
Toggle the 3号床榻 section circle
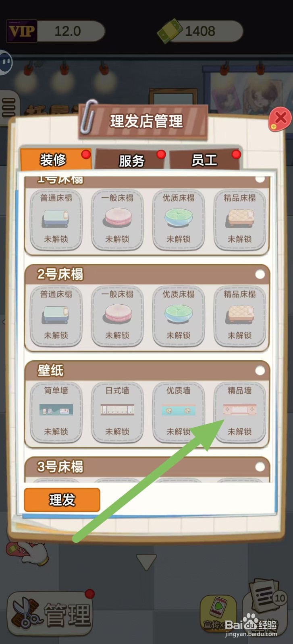pos(260,466)
